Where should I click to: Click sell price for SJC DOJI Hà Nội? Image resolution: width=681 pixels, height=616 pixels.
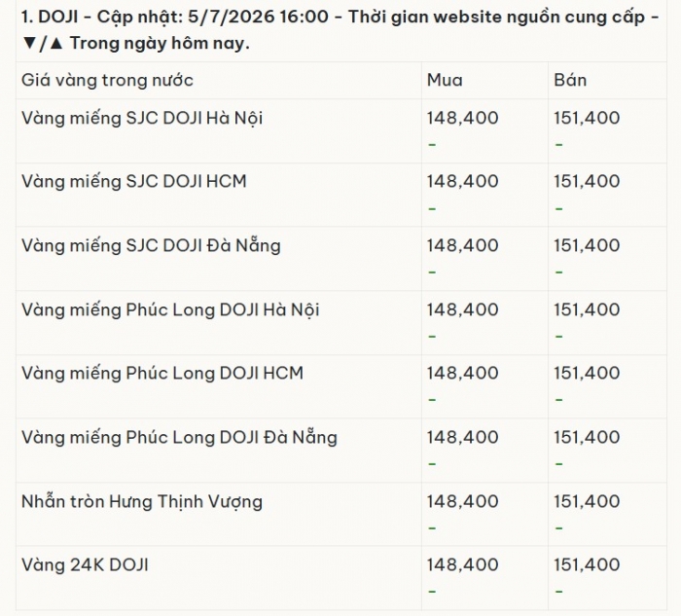[x=587, y=118]
